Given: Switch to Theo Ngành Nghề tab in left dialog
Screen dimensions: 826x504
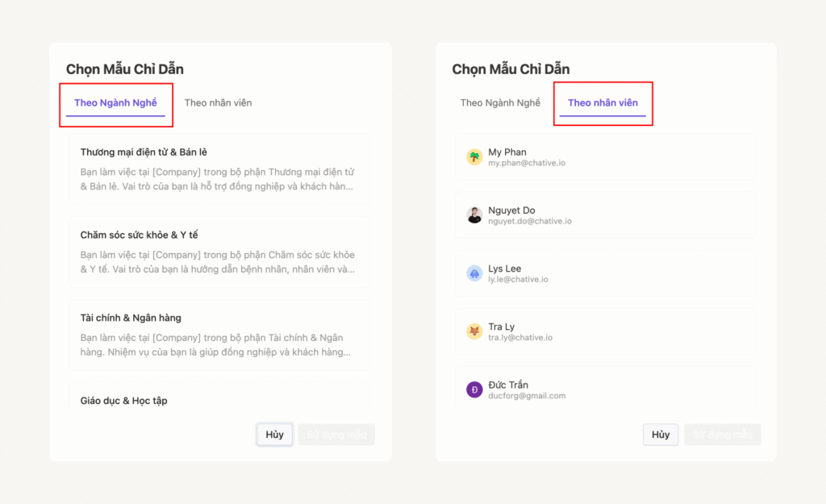Looking at the screenshot, I should (115, 103).
